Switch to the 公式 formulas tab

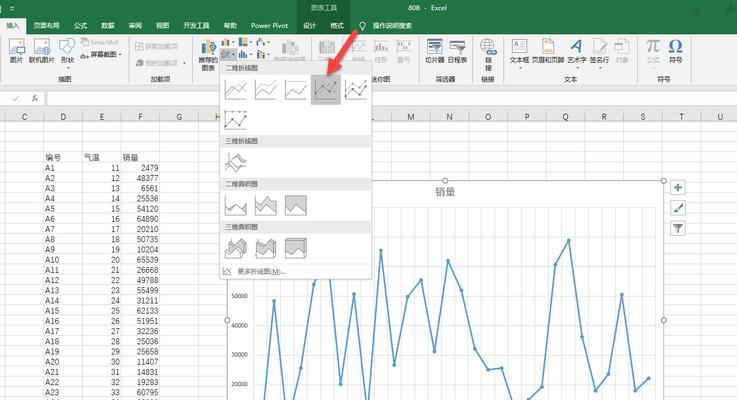click(x=80, y=25)
